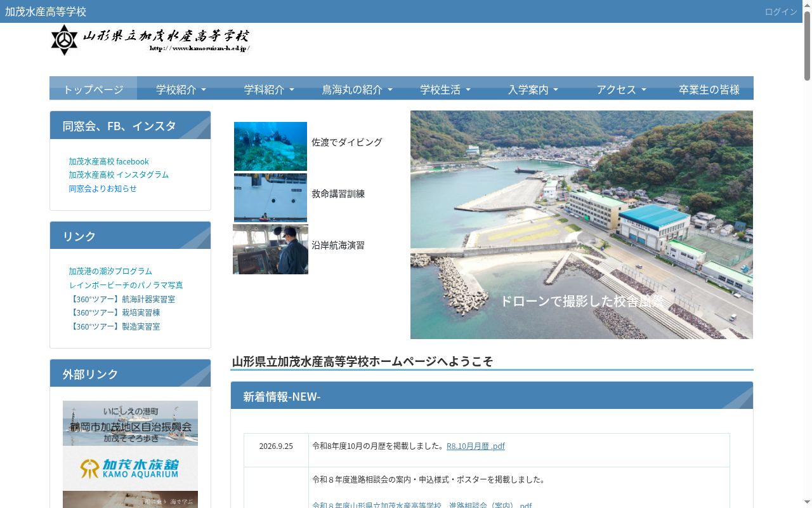The image size is (812, 508).
Task: Expand the 鳥海丸の紹介 dropdown menu
Action: [357, 89]
